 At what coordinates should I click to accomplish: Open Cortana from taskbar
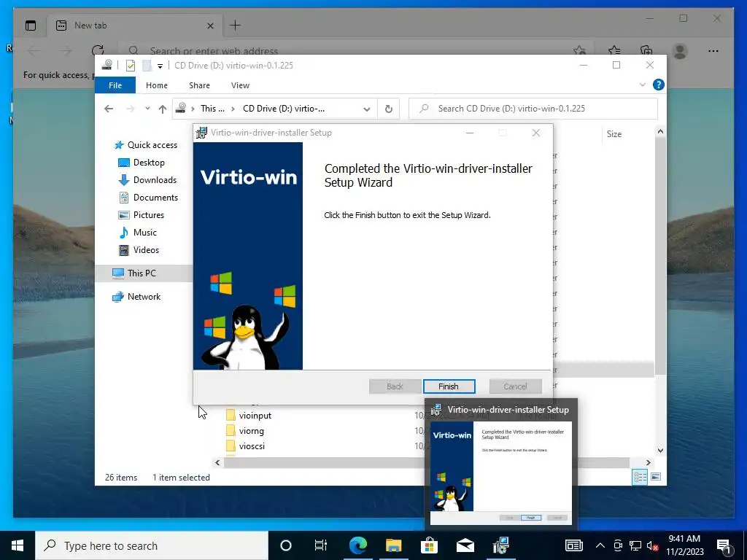point(286,545)
